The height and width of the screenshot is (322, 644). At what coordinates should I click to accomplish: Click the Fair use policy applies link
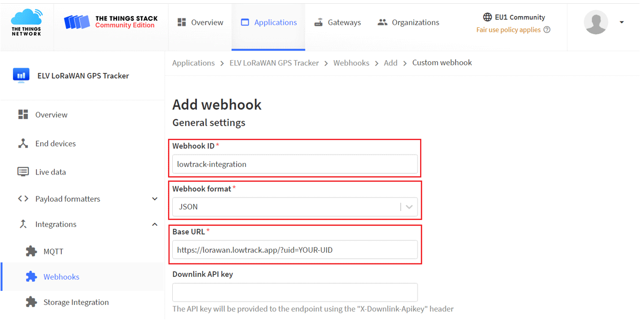(x=508, y=30)
